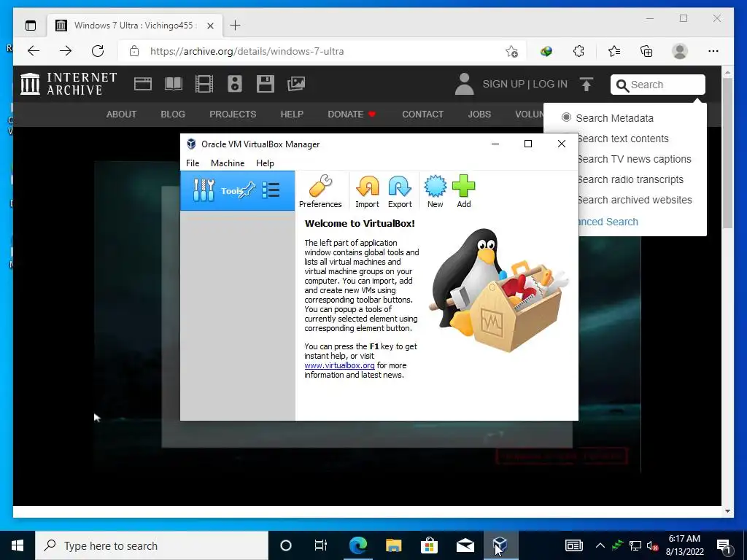The image size is (747, 560).
Task: Click the SIGN UP link
Action: (x=503, y=84)
